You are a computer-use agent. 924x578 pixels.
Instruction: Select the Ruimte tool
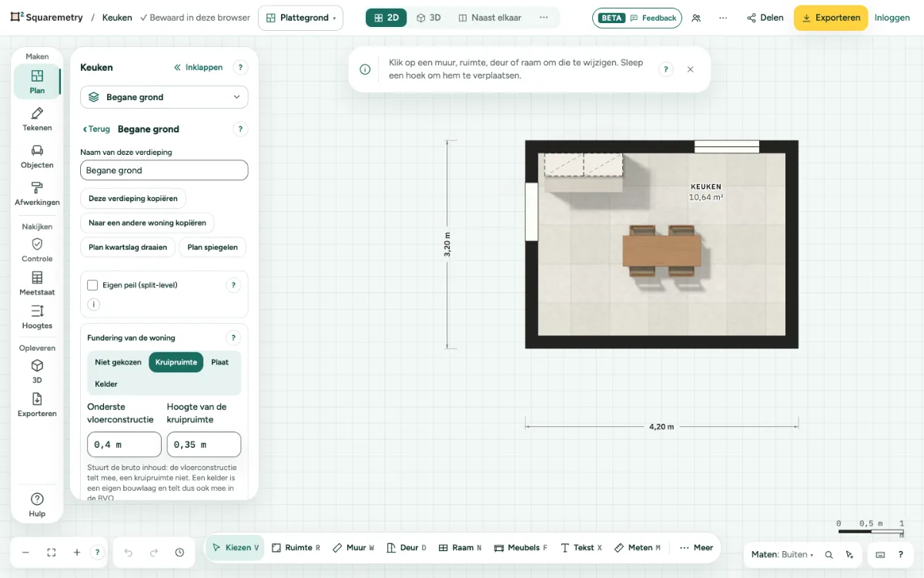296,548
